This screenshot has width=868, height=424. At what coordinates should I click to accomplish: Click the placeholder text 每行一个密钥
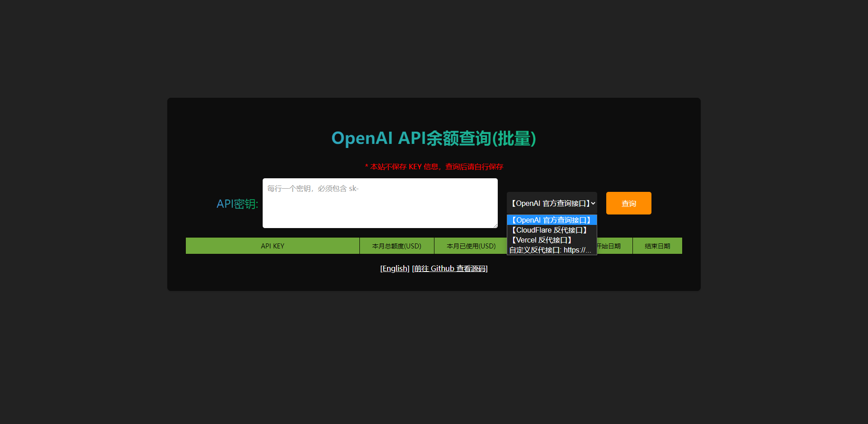click(x=312, y=188)
